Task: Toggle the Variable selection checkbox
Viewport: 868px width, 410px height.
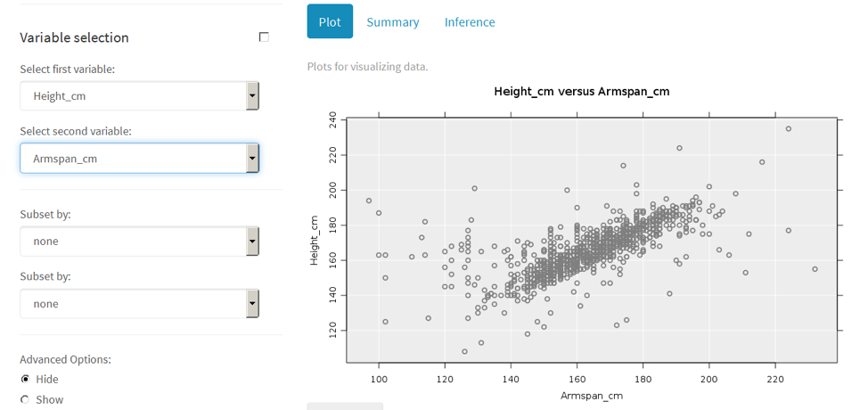Action: tap(264, 37)
